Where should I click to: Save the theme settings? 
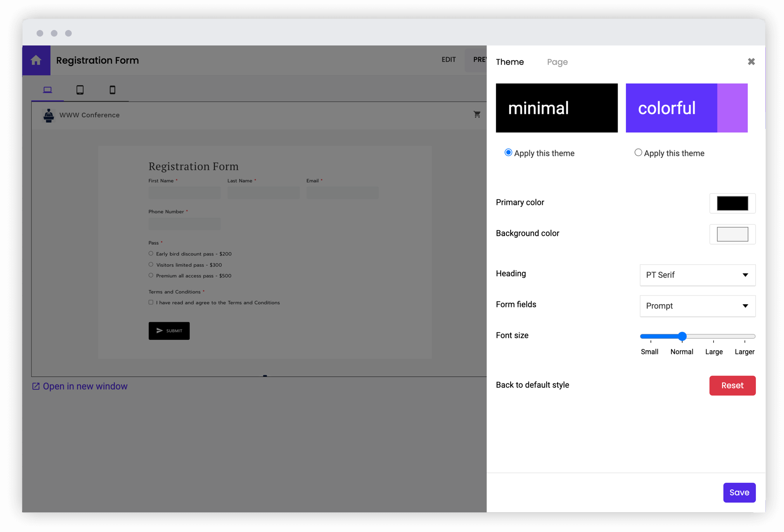click(739, 492)
